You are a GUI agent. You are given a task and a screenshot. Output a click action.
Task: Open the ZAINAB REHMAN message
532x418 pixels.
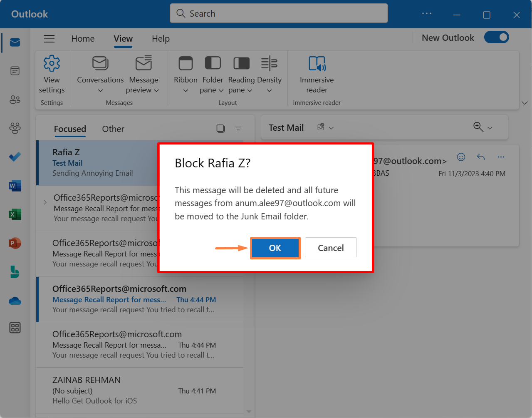coord(140,390)
